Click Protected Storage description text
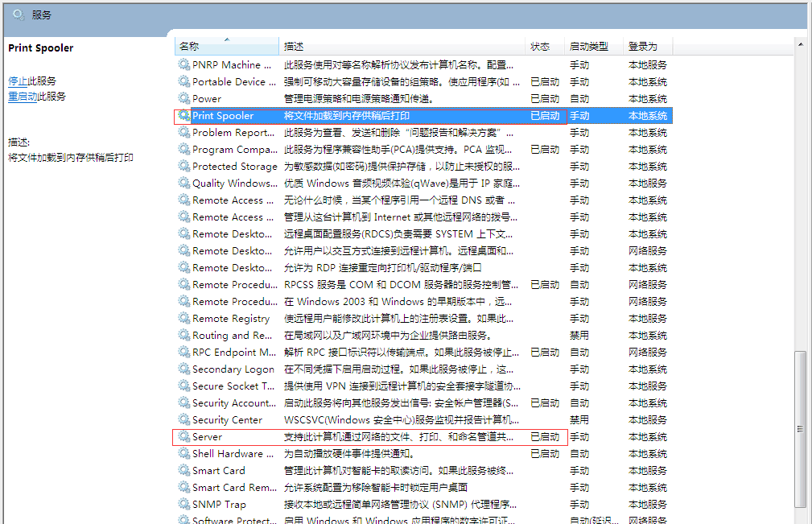812x524 pixels. click(x=402, y=167)
